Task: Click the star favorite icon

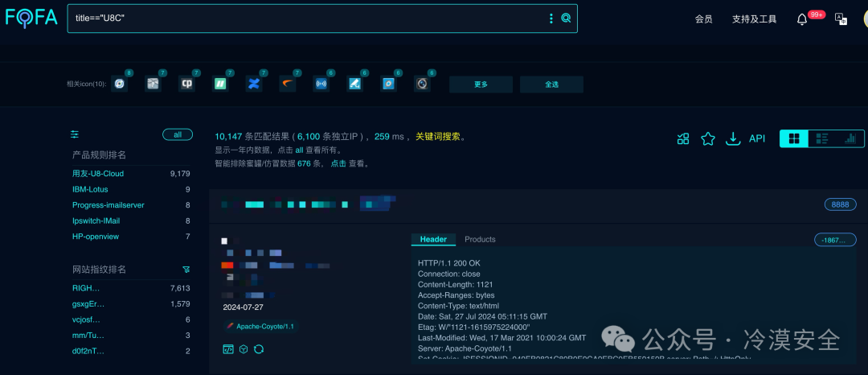Action: click(708, 138)
